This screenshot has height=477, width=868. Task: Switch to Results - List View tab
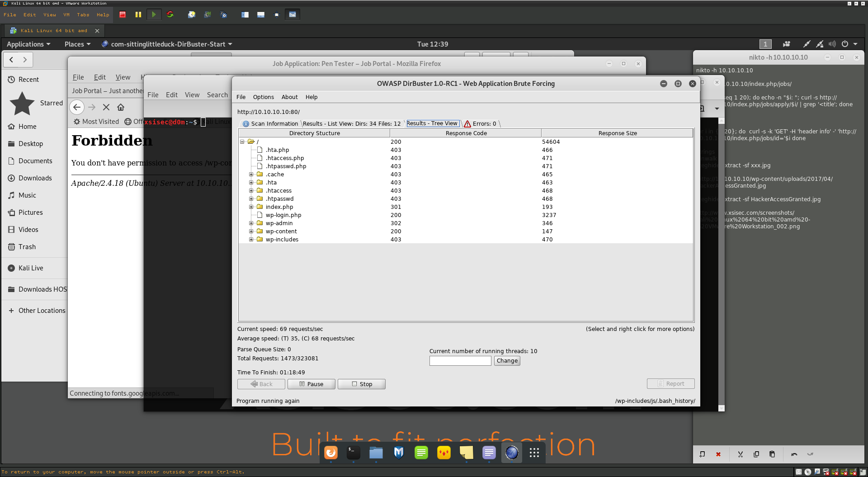click(x=352, y=123)
